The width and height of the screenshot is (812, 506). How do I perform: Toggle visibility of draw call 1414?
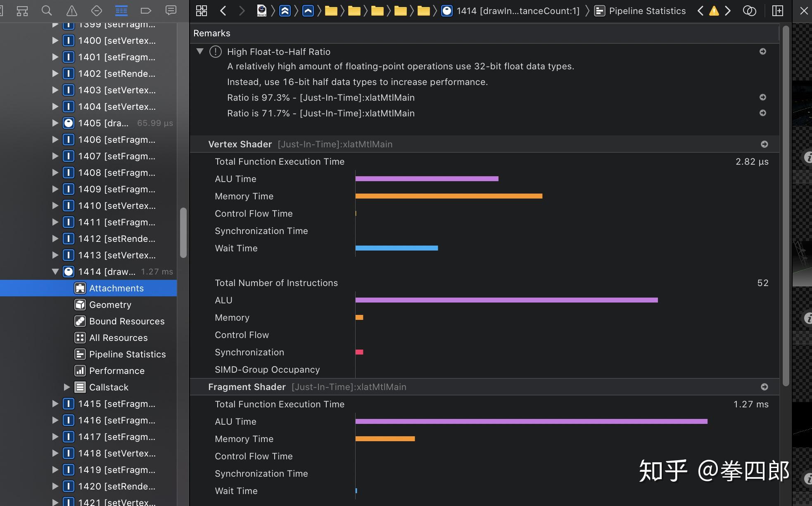(55, 271)
